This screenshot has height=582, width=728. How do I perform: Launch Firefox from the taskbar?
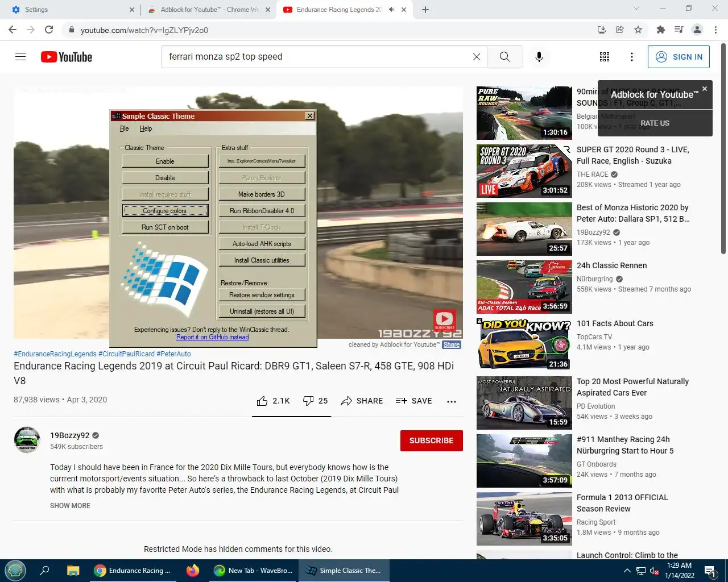point(193,571)
